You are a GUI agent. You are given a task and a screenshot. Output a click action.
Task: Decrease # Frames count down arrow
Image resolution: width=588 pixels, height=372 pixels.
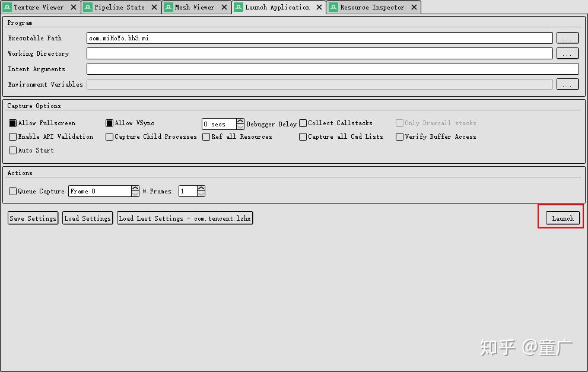[201, 194]
